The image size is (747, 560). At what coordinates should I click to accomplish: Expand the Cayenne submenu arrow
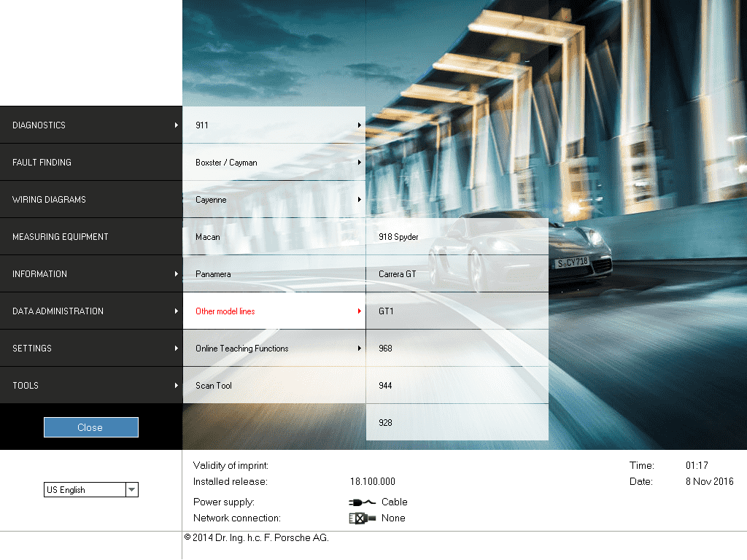[x=360, y=200]
